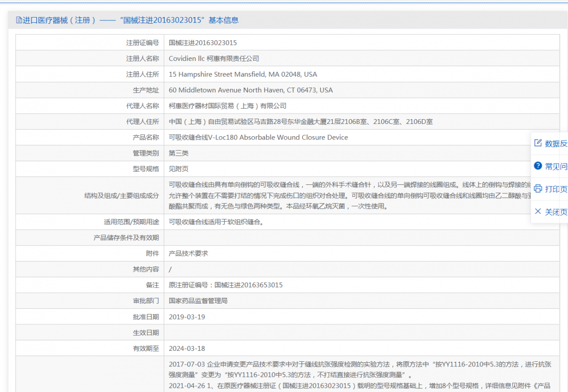Open the 数据反馈 text link
This screenshot has height=392, width=568.
pos(556,144)
